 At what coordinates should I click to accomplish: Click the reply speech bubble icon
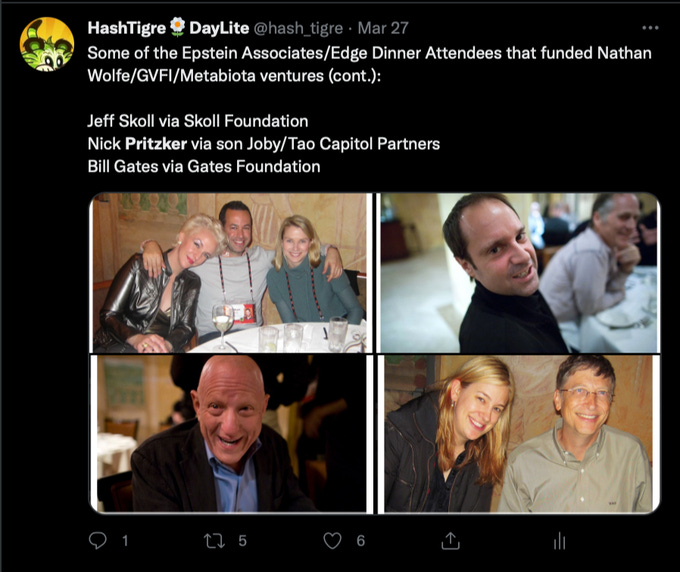[98, 540]
